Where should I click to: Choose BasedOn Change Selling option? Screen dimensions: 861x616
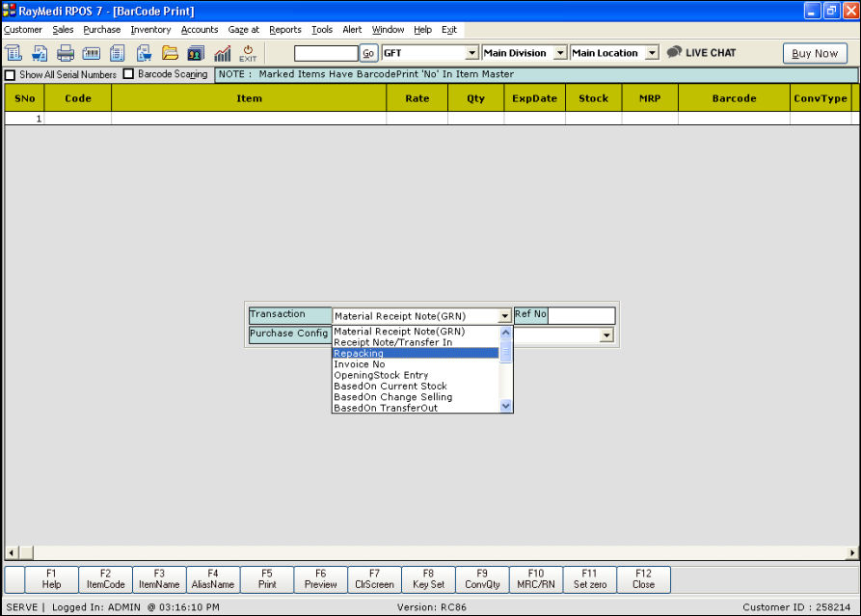416,397
